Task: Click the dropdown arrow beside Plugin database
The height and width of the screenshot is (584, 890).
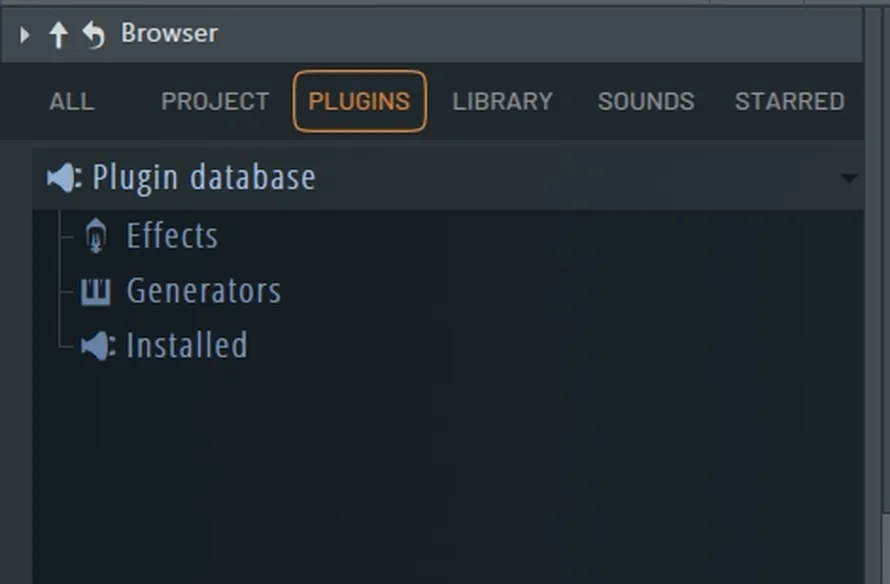Action: coord(849,179)
